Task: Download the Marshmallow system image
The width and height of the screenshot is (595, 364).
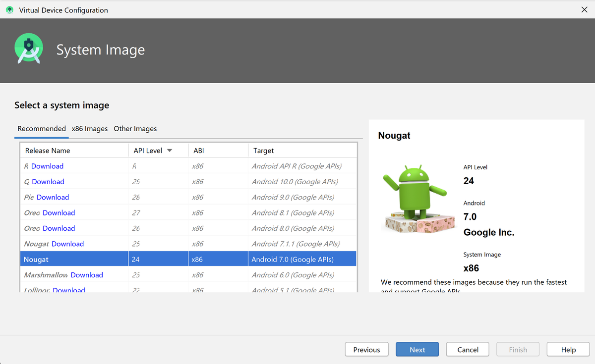Action: [87, 274]
